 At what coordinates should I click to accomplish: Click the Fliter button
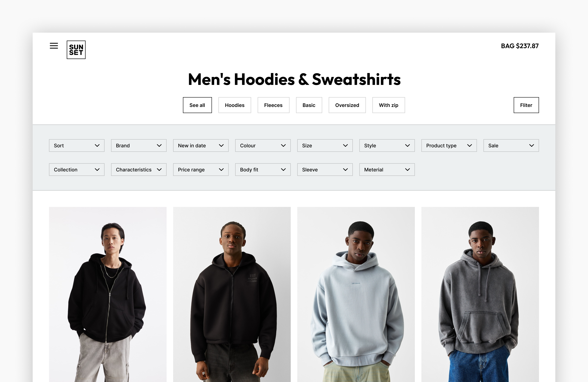526,105
